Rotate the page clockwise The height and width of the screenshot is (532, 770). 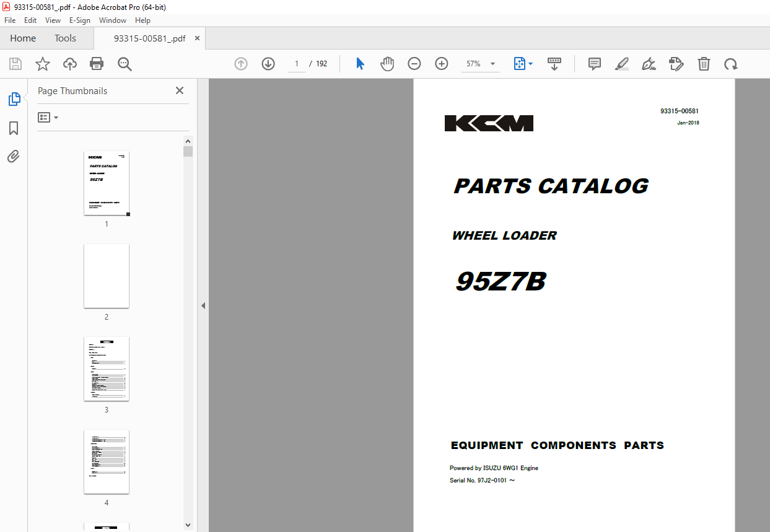click(731, 64)
